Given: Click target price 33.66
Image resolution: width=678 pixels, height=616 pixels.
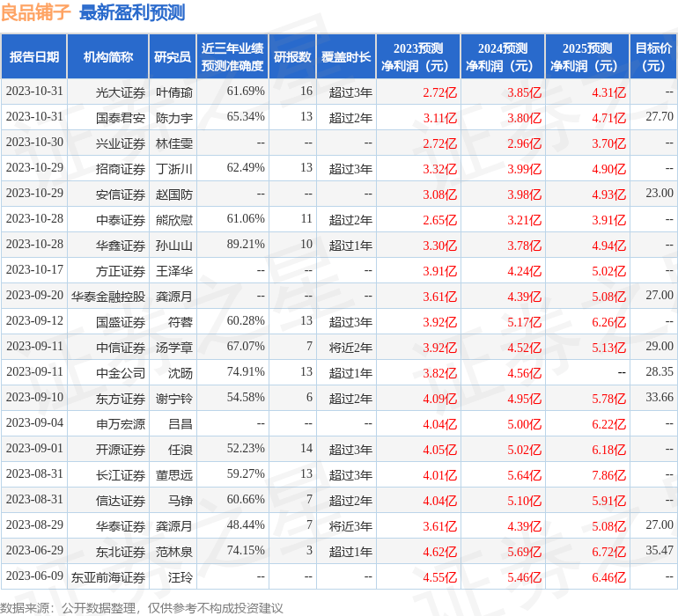Looking at the screenshot, I should point(660,397).
